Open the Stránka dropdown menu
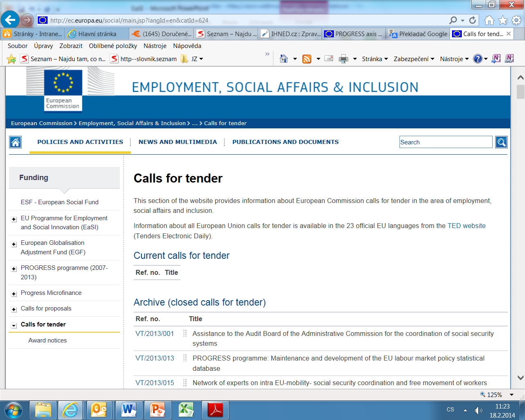The image size is (525, 420). click(x=375, y=59)
